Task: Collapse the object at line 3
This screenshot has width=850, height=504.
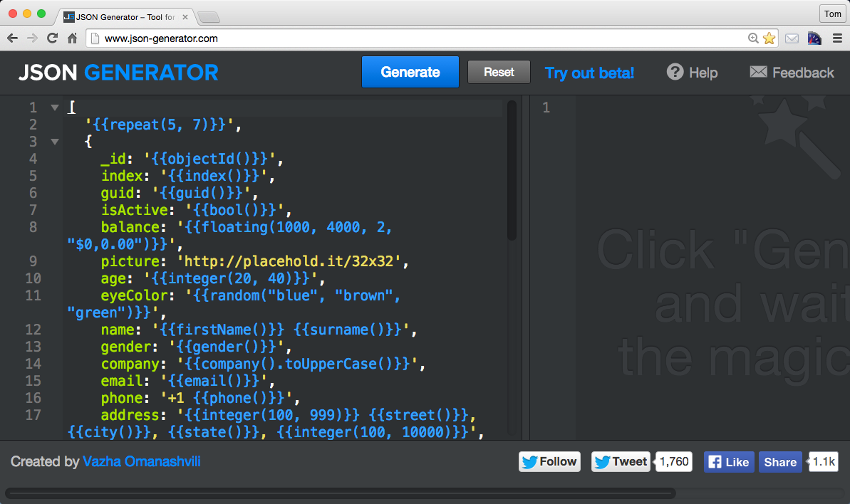Action: (x=55, y=141)
